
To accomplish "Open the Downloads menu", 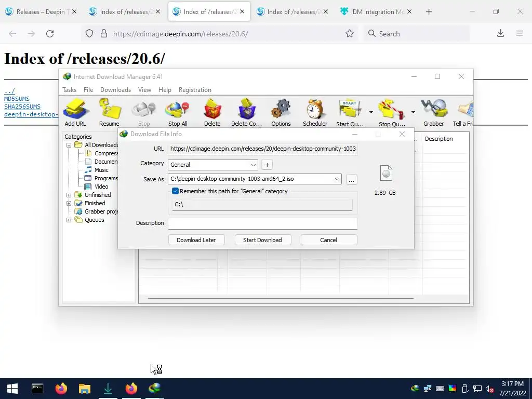I will (x=115, y=90).
